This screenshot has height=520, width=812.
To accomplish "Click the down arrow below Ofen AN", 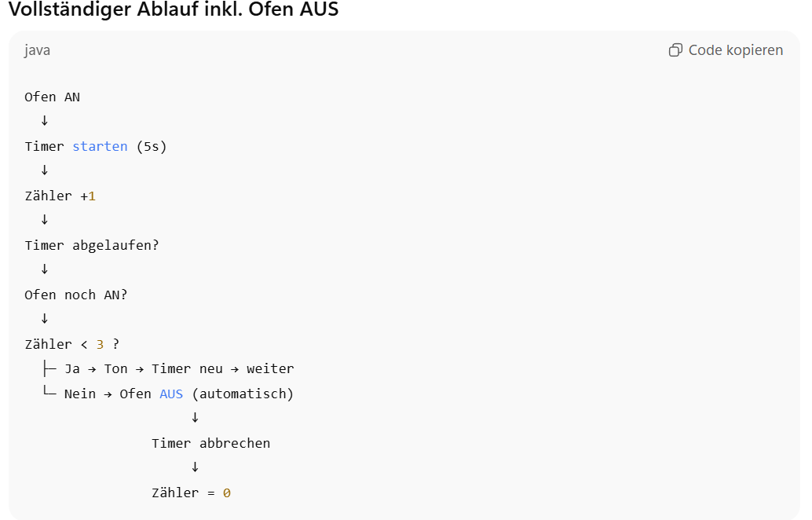I will (45, 121).
